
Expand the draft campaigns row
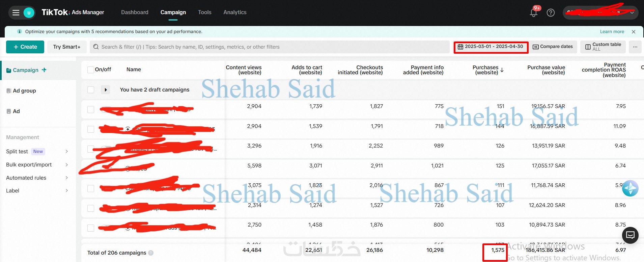[106, 90]
